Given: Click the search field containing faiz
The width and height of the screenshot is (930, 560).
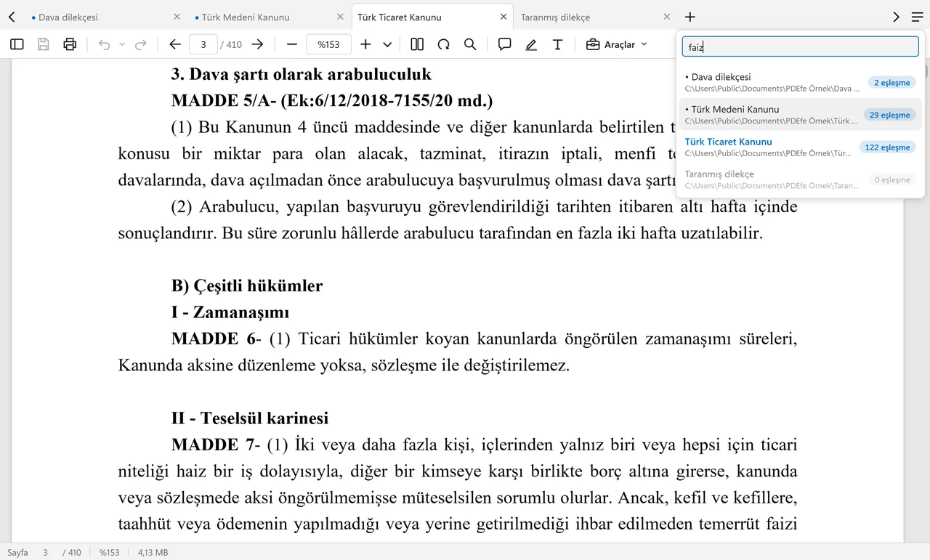Looking at the screenshot, I should (800, 47).
